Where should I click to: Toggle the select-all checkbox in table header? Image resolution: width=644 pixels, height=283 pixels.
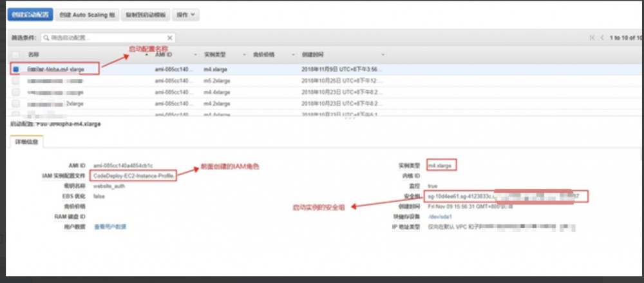click(15, 55)
